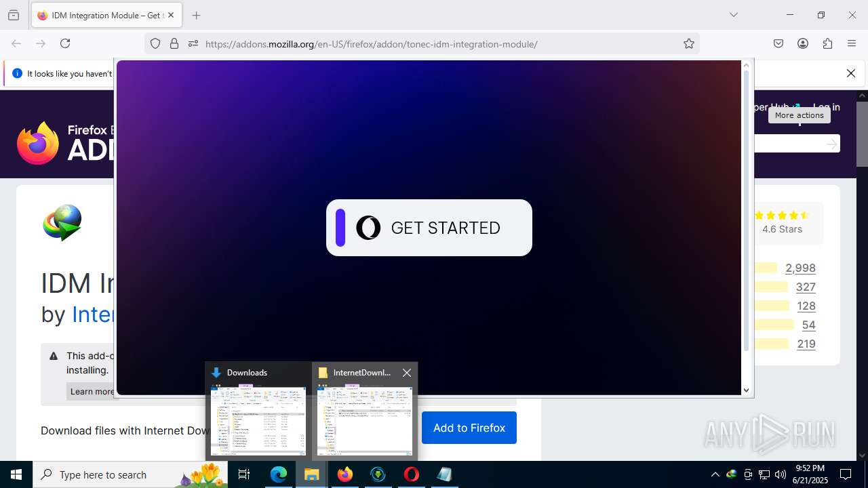Select the IDM Integration Module tab

click(106, 15)
